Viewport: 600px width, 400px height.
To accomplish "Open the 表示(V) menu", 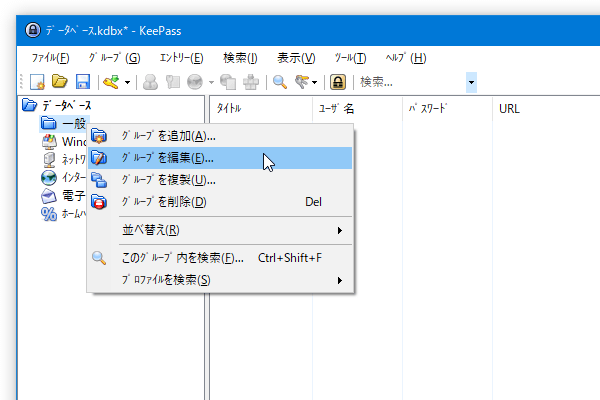I will (296, 58).
